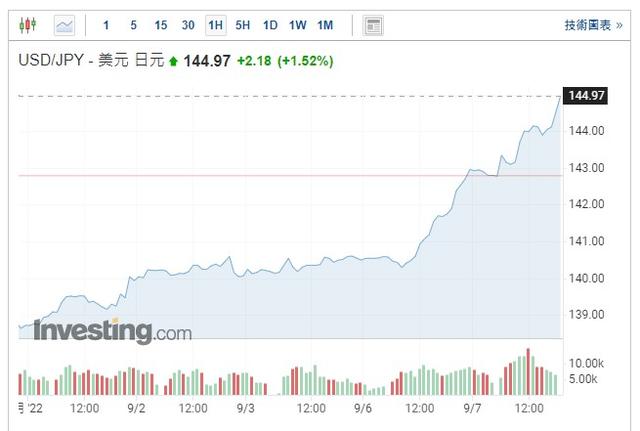Image resolution: width=640 pixels, height=431 pixels.
Task: Click the green up arrow beside price
Action: coord(173,61)
